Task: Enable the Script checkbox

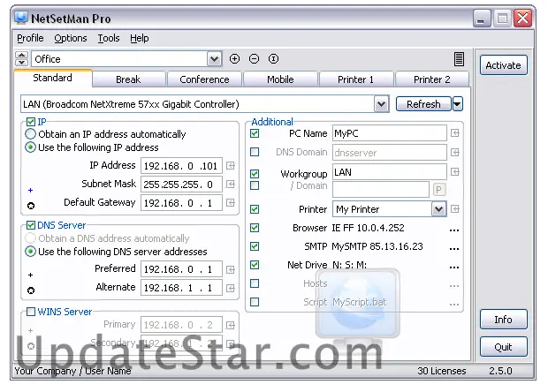Action: [255, 302]
